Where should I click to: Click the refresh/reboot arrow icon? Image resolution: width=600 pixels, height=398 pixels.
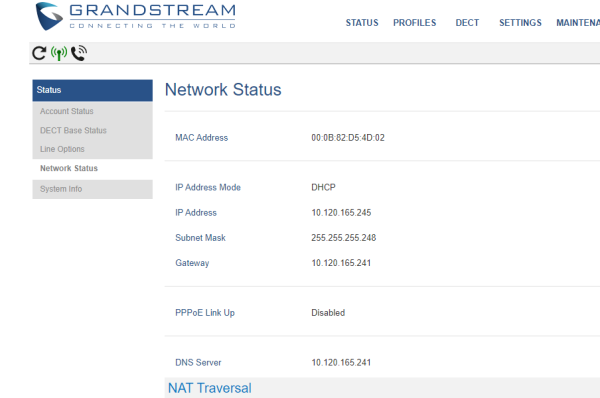pyautogui.click(x=39, y=53)
